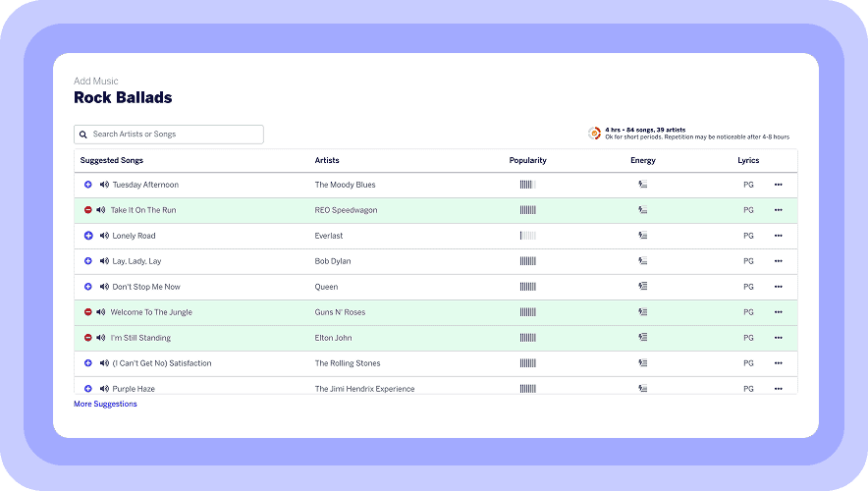Add (I Can't Get No) Satisfaction
The height and width of the screenshot is (491, 868).
(x=88, y=363)
